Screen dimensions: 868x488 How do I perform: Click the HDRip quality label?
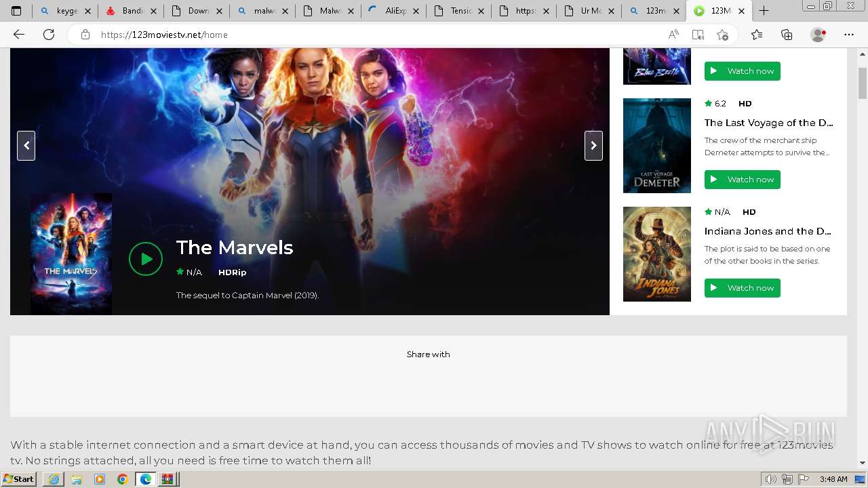(x=232, y=272)
